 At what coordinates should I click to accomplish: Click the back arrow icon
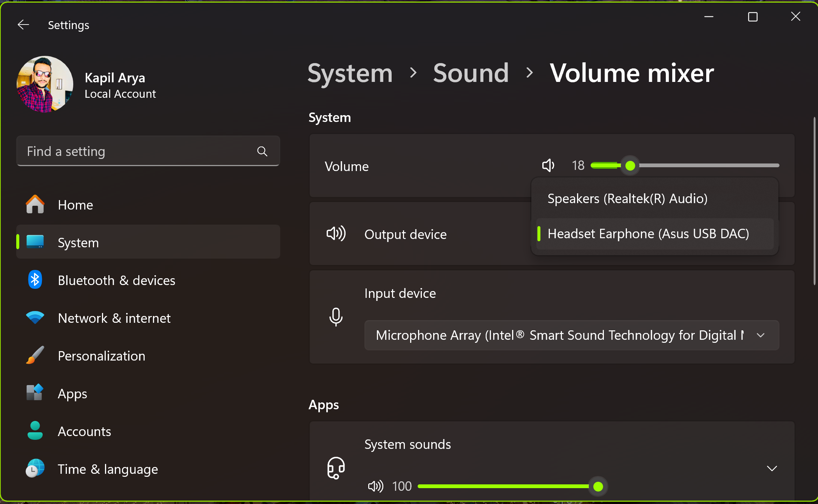pyautogui.click(x=23, y=25)
